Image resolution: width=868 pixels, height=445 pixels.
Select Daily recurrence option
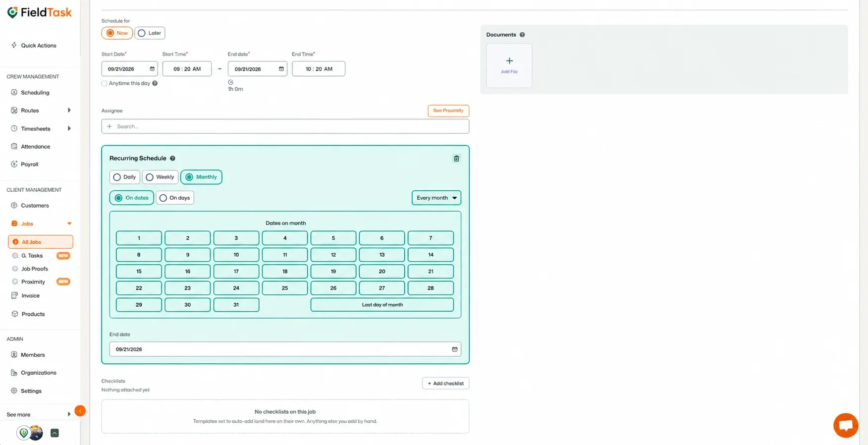(x=124, y=177)
